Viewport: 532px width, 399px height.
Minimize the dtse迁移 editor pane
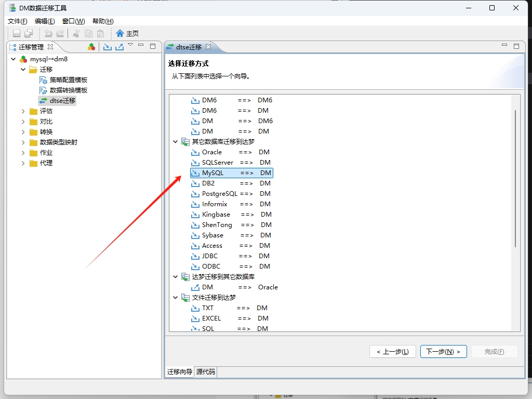tap(504, 45)
